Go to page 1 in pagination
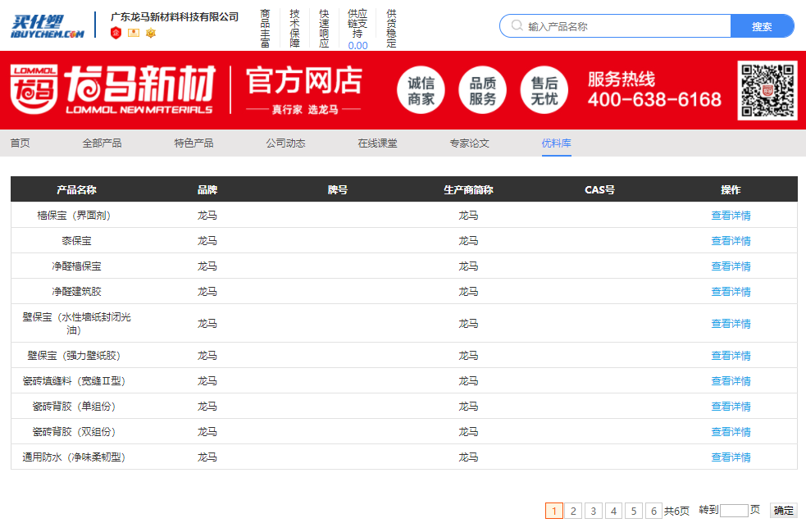806x532 pixels. tap(554, 511)
